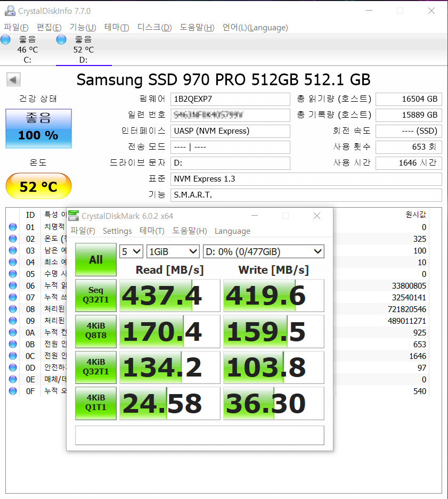The width and height of the screenshot is (448, 499).
Task: Click status orb of attribute row 07
Action: pos(13,297)
